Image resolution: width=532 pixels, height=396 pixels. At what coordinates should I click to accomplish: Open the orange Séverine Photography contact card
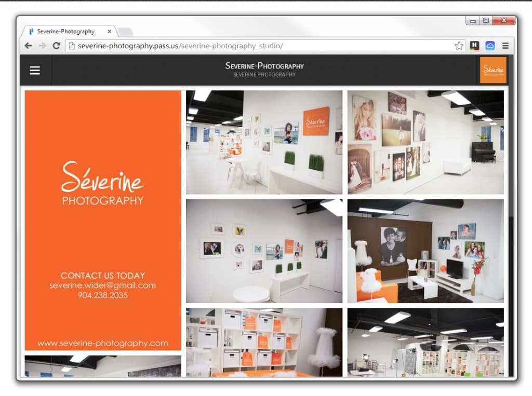(x=103, y=221)
